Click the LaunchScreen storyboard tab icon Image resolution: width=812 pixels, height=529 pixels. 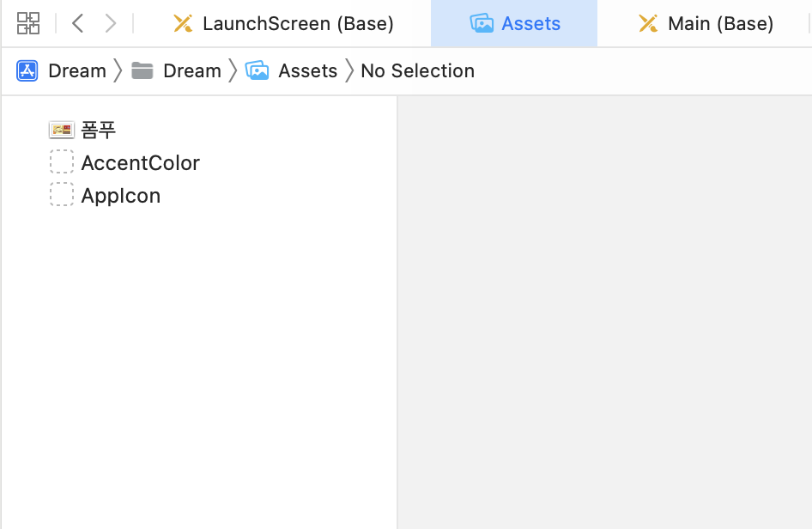183,23
